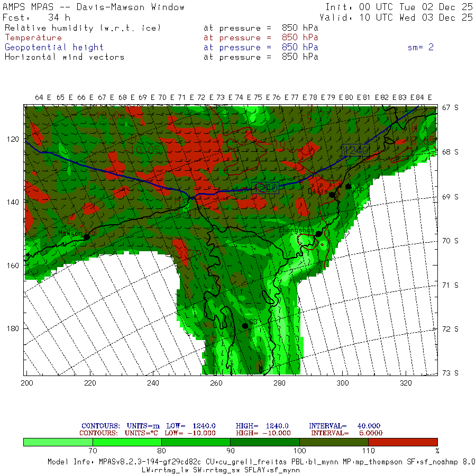
Task: Select the lightest green swatch below 70
Action: coord(58,442)
